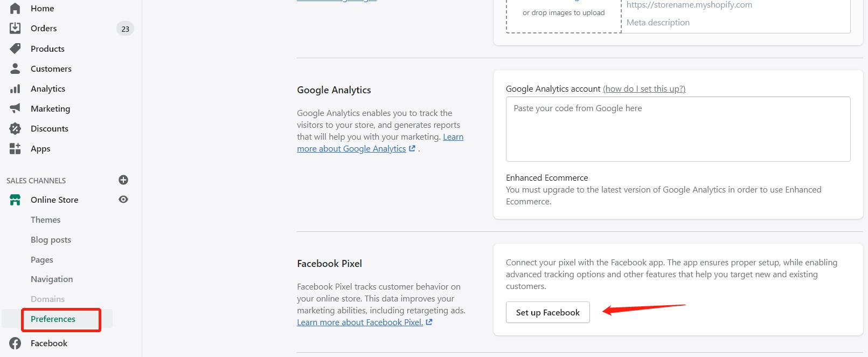The height and width of the screenshot is (357, 868).
Task: Click the Google Analytics code text area
Action: (x=678, y=129)
